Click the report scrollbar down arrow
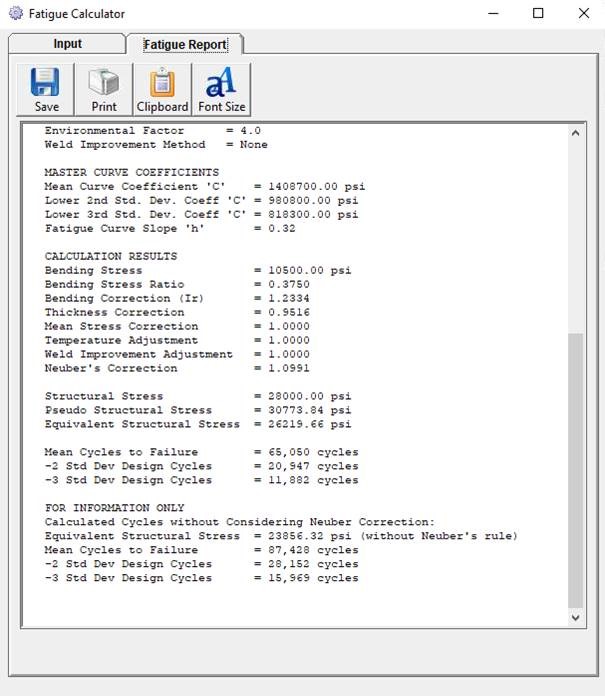605x696 pixels. pos(575,617)
